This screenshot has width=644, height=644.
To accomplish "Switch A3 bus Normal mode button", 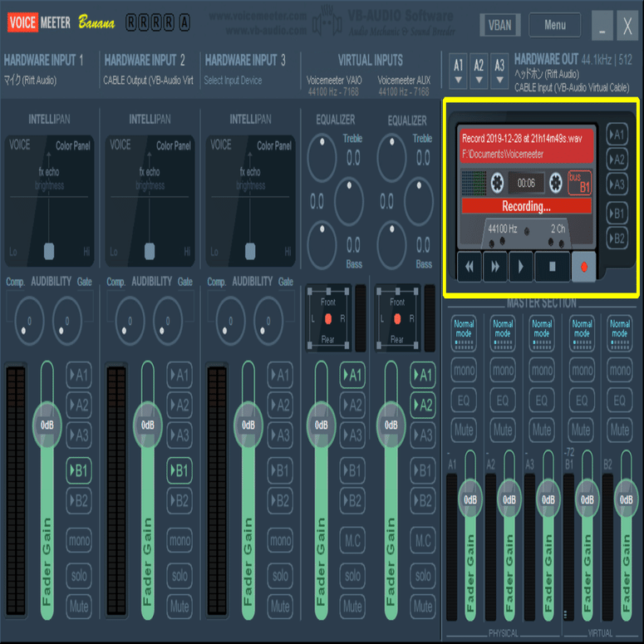I will (542, 334).
